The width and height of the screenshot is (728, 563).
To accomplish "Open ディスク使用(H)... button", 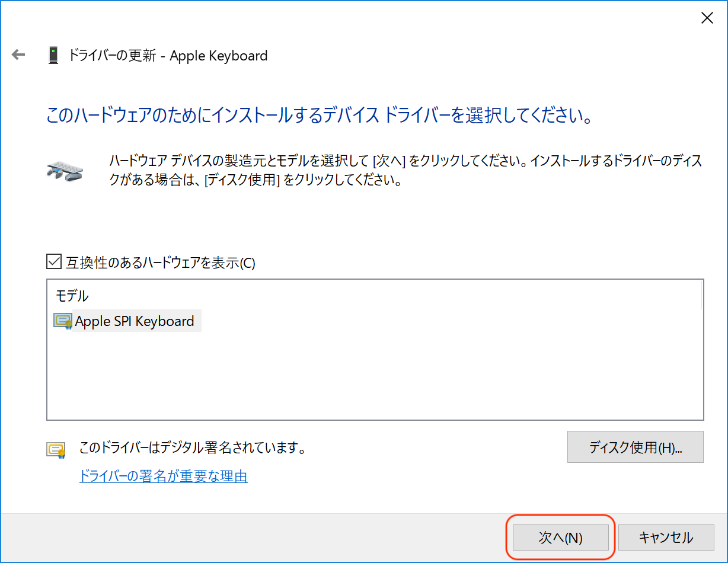I will (x=635, y=447).
